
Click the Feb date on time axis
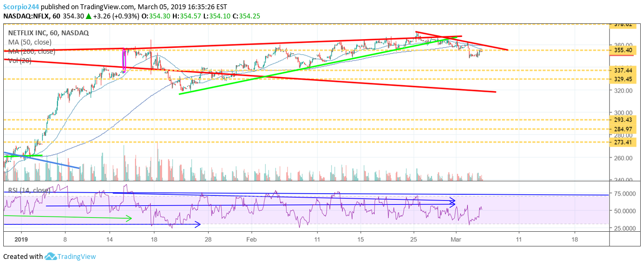pos(251,238)
